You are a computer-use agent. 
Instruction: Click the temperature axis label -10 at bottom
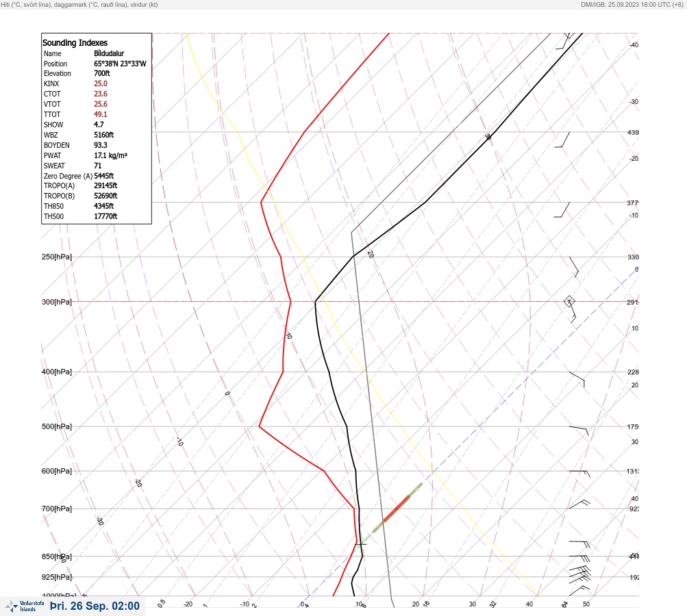pyautogui.click(x=245, y=604)
